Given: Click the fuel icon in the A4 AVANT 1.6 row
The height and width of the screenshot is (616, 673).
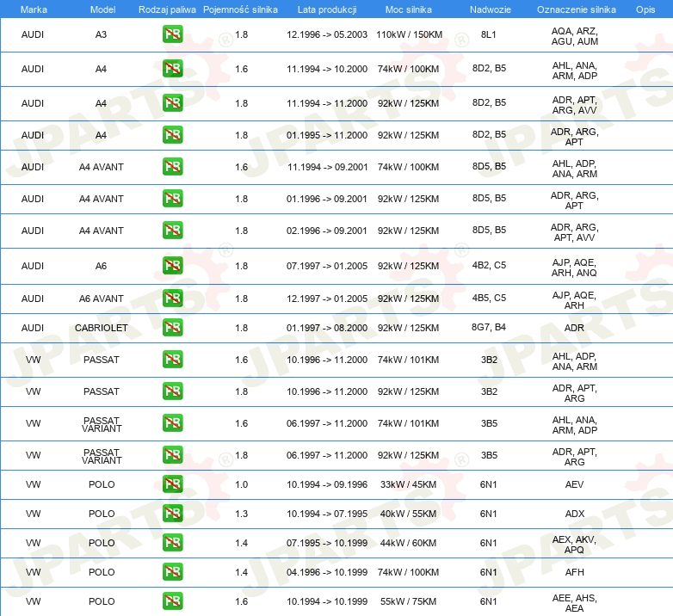Looking at the screenshot, I should 172,166.
